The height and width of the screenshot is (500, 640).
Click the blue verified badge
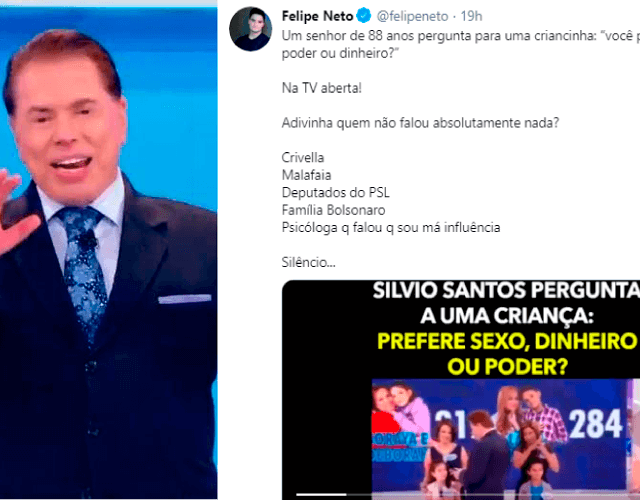[x=364, y=16]
